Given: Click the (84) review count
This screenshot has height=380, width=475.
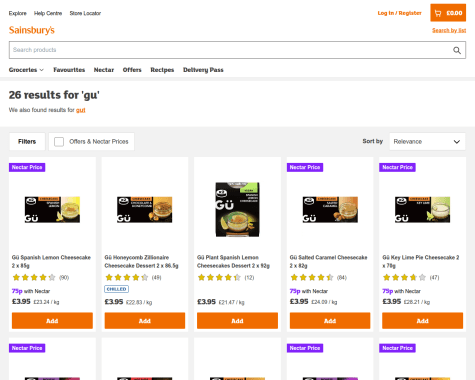Looking at the screenshot, I should point(342,278).
